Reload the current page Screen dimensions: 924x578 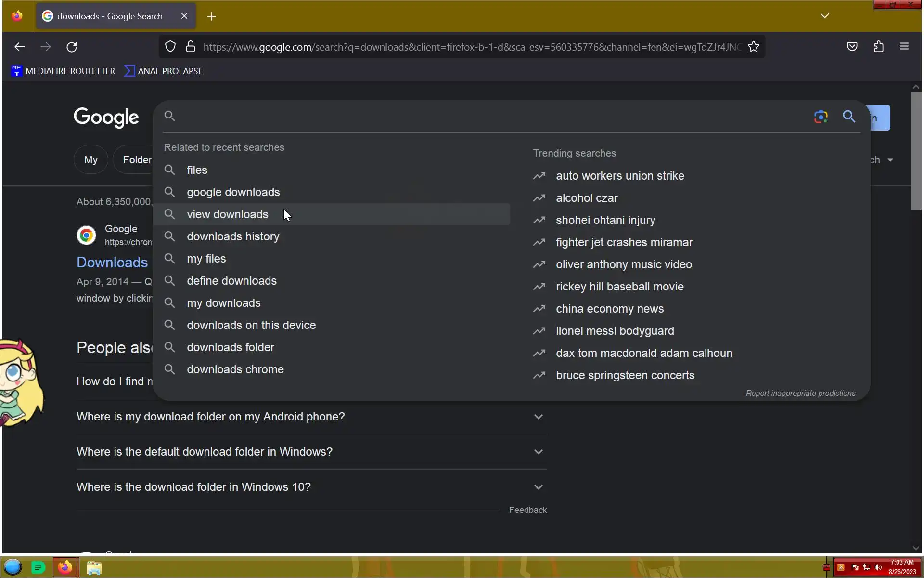tap(72, 47)
